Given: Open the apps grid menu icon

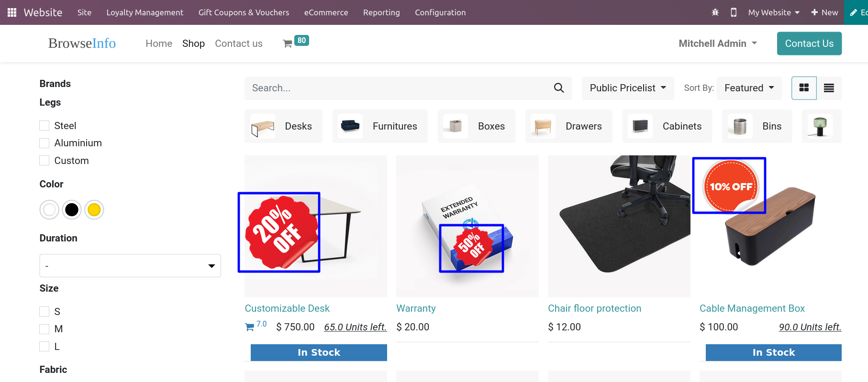Looking at the screenshot, I should click(12, 12).
